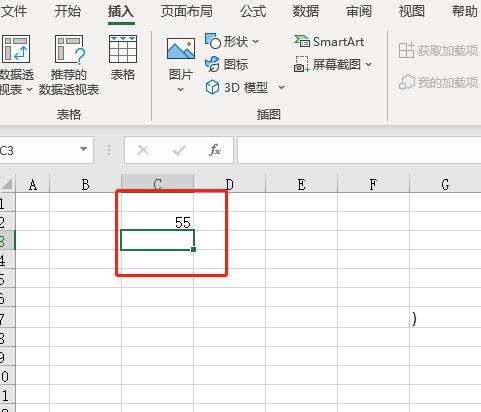Expand the 形状 dropdown arrow
This screenshot has width=481, height=412.
click(255, 42)
